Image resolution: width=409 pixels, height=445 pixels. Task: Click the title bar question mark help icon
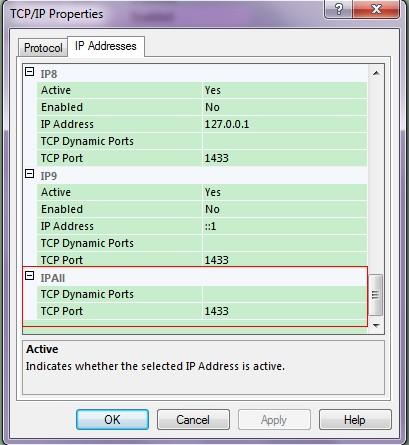coord(338,9)
